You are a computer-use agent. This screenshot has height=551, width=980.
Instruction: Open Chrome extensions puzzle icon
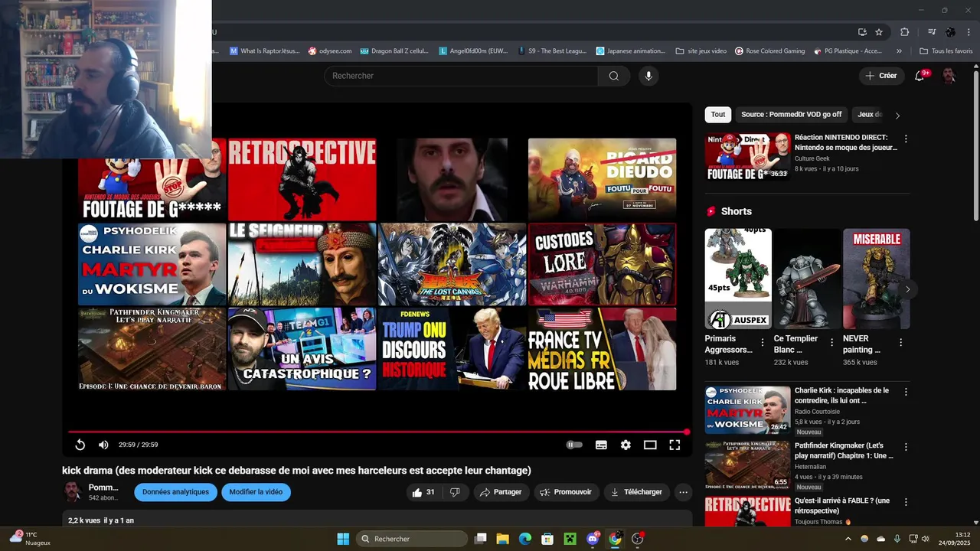(904, 32)
